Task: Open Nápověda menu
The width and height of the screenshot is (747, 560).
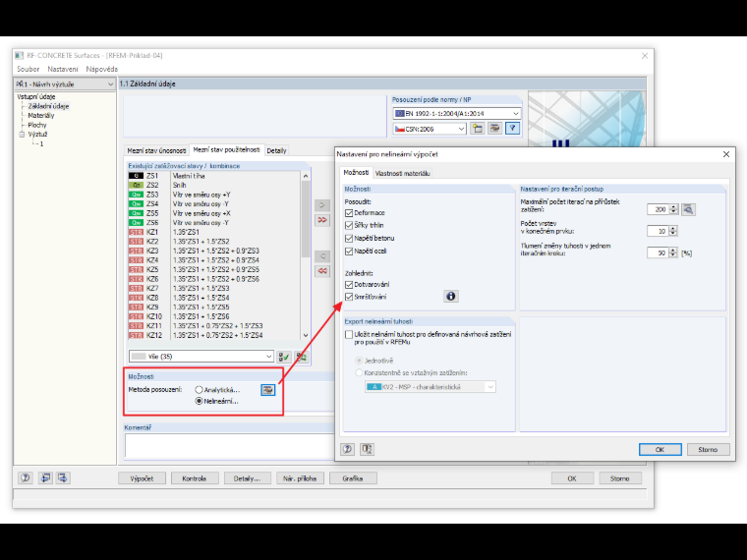Action: [x=102, y=69]
